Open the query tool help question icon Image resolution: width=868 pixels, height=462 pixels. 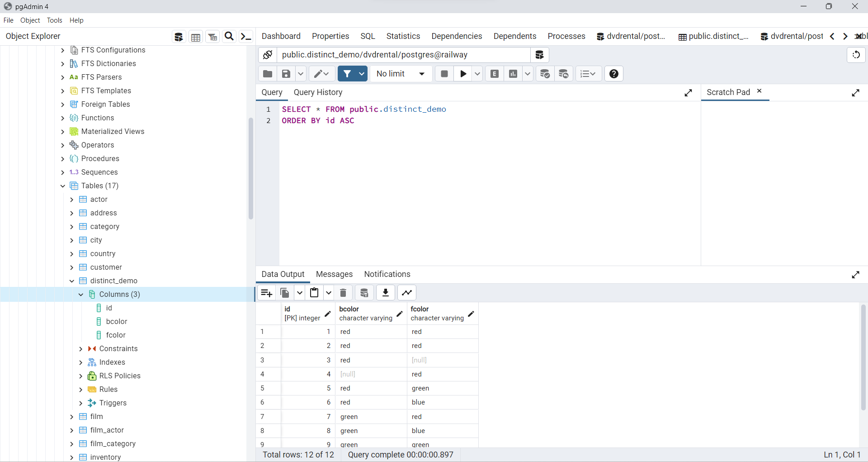coord(614,74)
